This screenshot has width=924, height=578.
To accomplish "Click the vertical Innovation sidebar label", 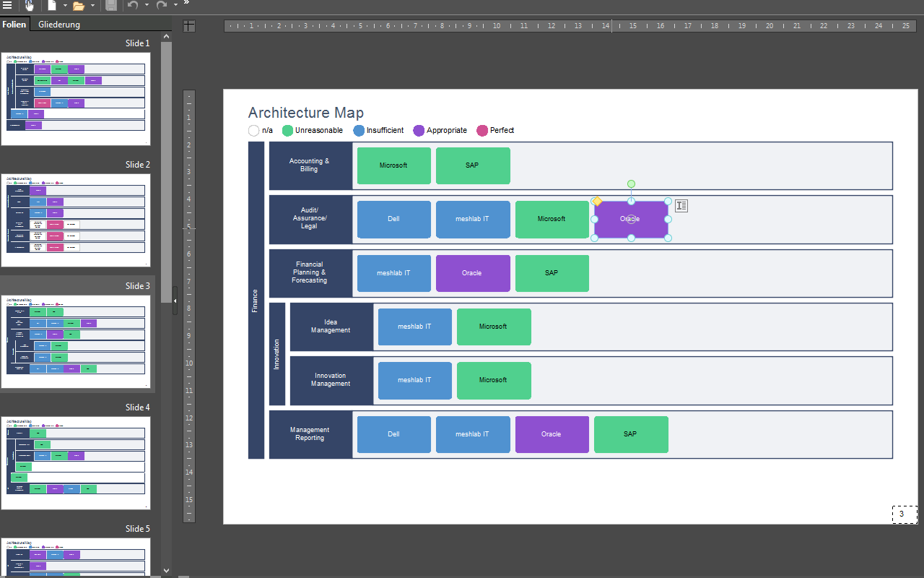I will [x=276, y=354].
